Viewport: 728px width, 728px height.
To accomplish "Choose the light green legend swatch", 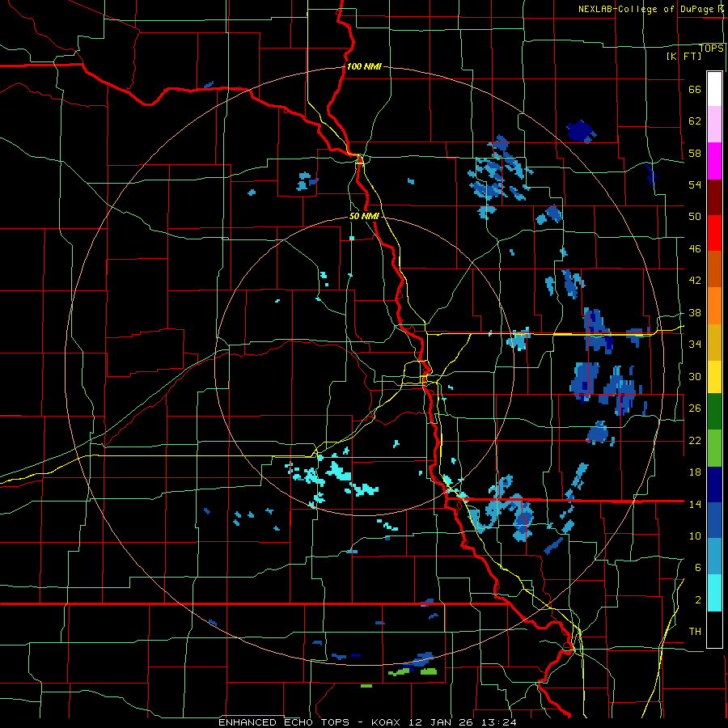I will pos(714,448).
